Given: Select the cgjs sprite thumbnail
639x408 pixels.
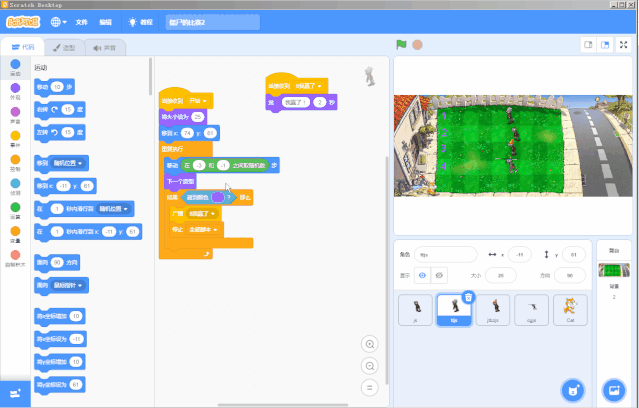Looking at the screenshot, I should [531, 310].
